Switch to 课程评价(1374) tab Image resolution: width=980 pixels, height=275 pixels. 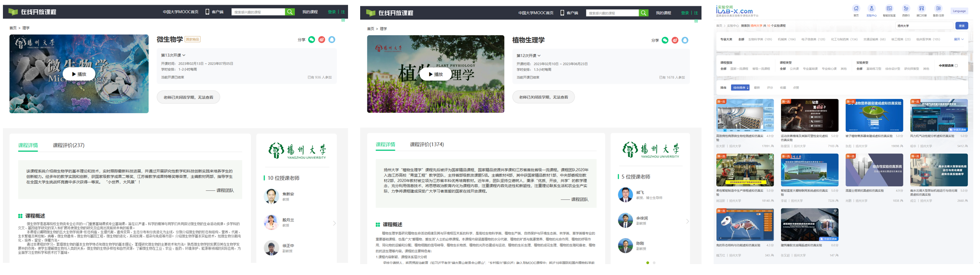(427, 145)
